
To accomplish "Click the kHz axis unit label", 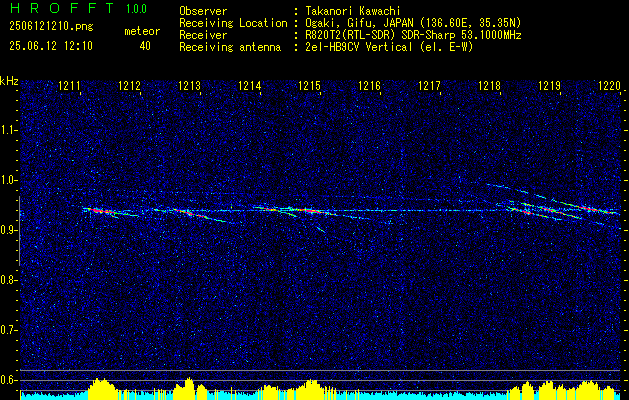I will tap(9, 81).
